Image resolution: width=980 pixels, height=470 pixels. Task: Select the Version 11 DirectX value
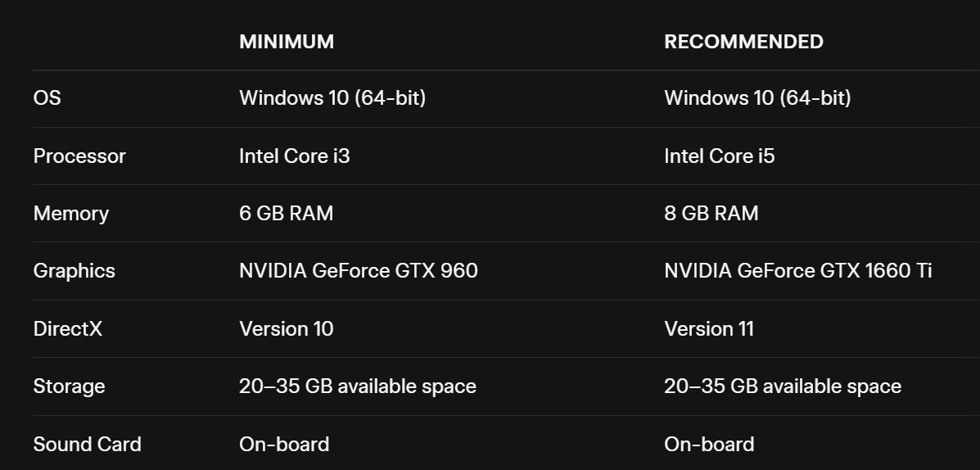click(709, 329)
